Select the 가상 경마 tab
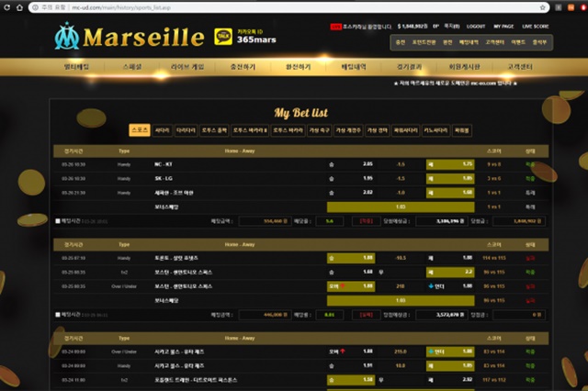The width and height of the screenshot is (588, 391). tap(378, 130)
